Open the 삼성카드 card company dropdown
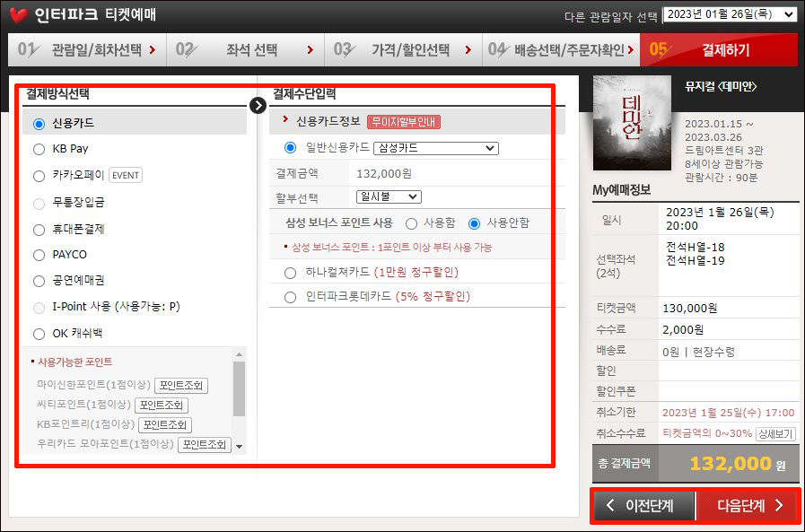The width and height of the screenshot is (805, 532). click(x=436, y=148)
